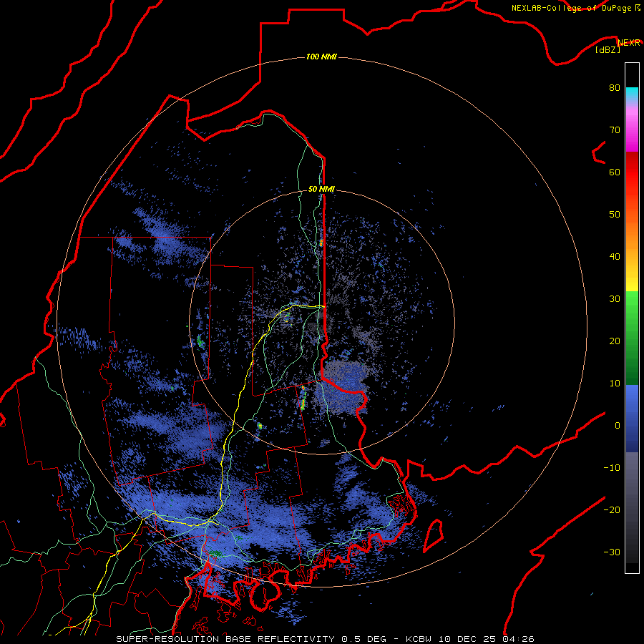
Task: Click the 60 dBZ scale value
Action: 615,172
